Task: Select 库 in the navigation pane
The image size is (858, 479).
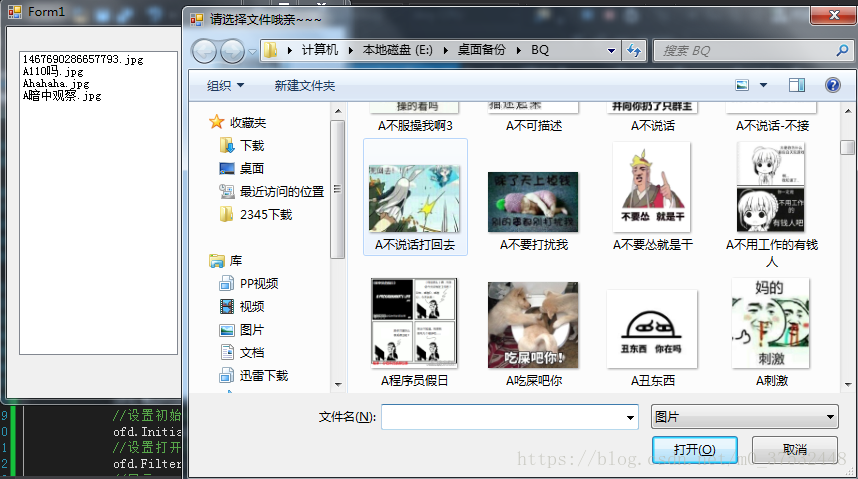Action: coord(236,261)
